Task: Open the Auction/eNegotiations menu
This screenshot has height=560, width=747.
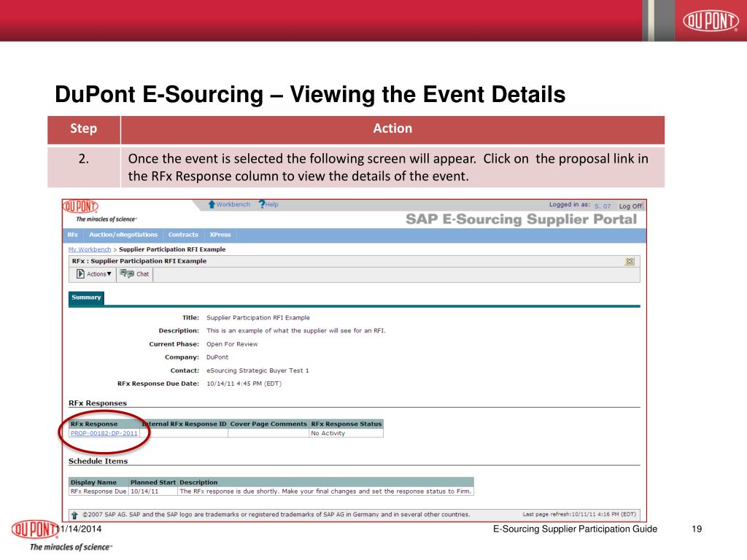Action: click(123, 235)
